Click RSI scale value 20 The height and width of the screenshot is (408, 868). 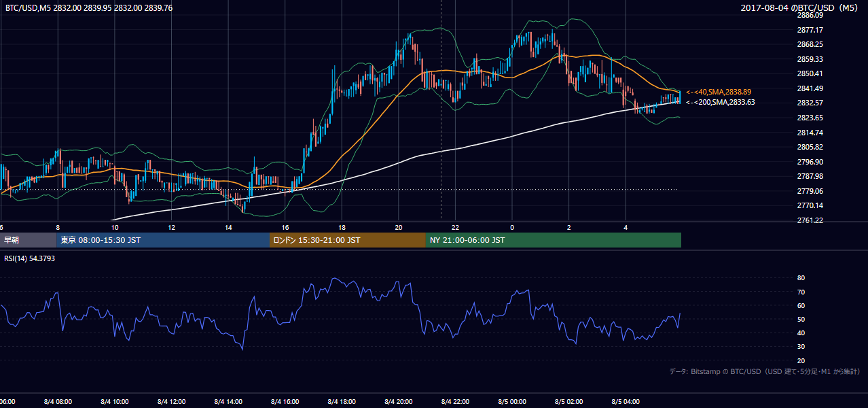pyautogui.click(x=801, y=360)
